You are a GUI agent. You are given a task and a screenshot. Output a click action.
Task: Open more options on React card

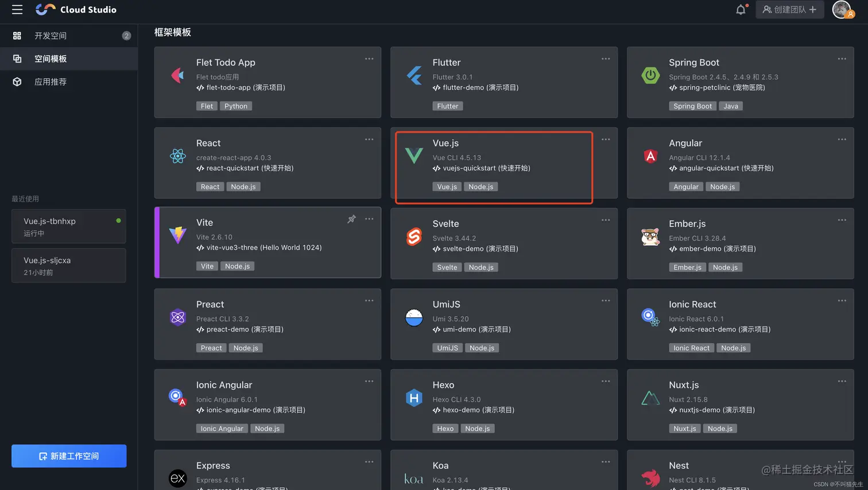[x=369, y=139]
